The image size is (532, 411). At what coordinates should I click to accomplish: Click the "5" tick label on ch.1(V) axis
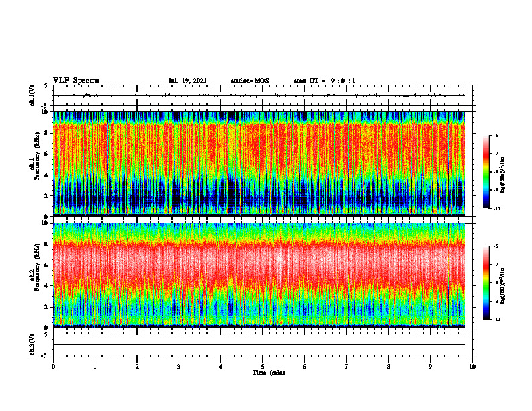coord(46,86)
